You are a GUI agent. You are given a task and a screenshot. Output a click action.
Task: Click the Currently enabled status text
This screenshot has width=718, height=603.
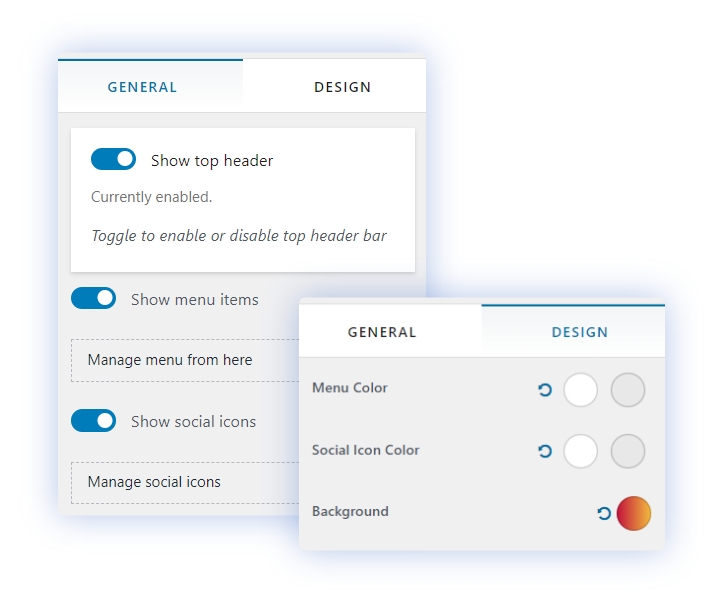coord(151,197)
